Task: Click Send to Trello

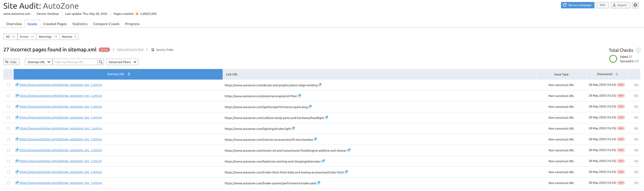Action: pos(162,50)
